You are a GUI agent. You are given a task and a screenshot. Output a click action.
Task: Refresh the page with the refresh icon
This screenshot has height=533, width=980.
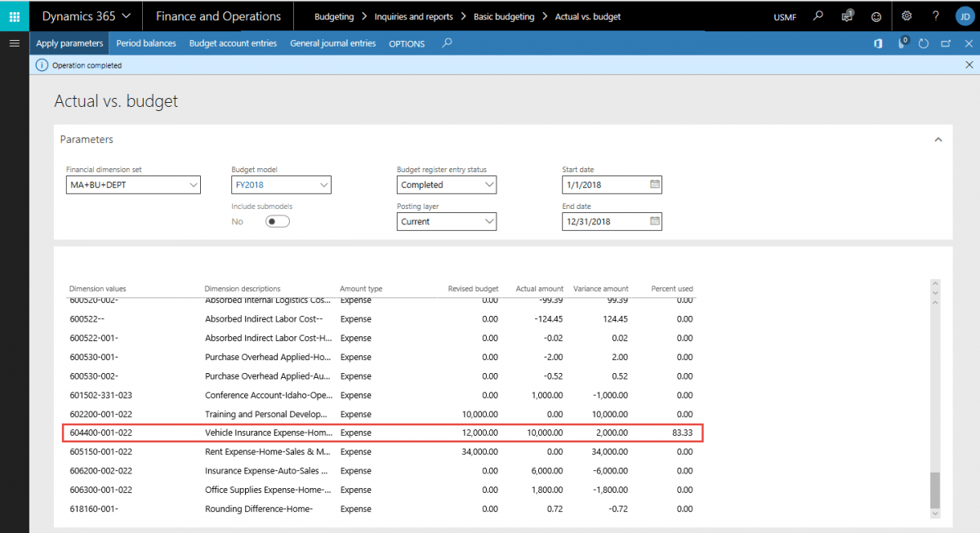point(924,43)
